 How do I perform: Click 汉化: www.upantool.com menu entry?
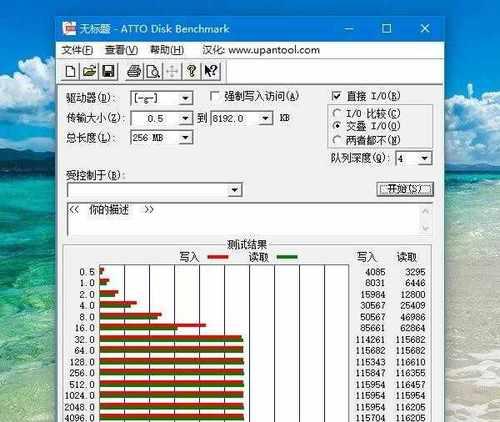(261, 50)
